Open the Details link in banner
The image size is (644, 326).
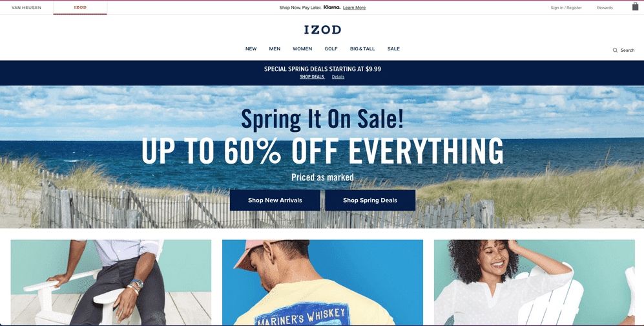pyautogui.click(x=338, y=77)
